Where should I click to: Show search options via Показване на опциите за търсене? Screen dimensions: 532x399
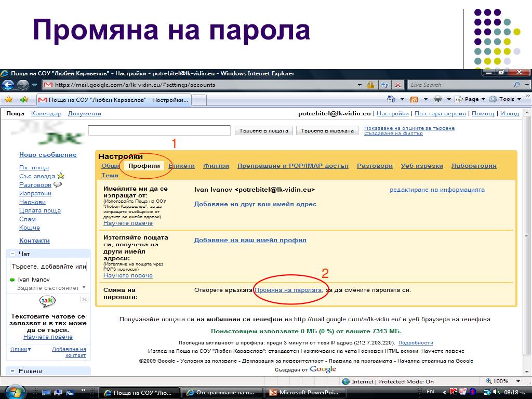409,128
